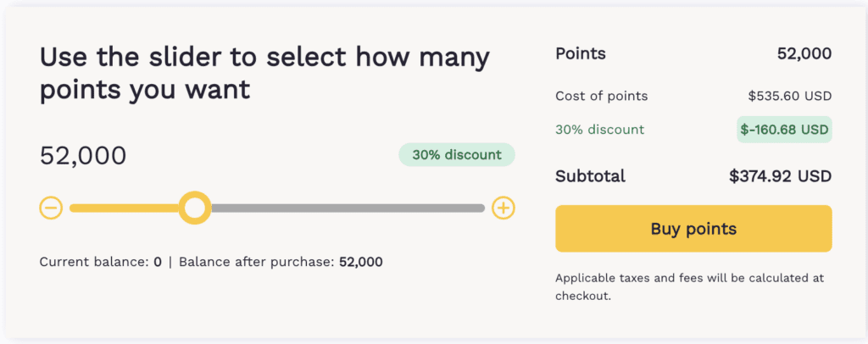Click the Balance after purchase text

coord(281,262)
